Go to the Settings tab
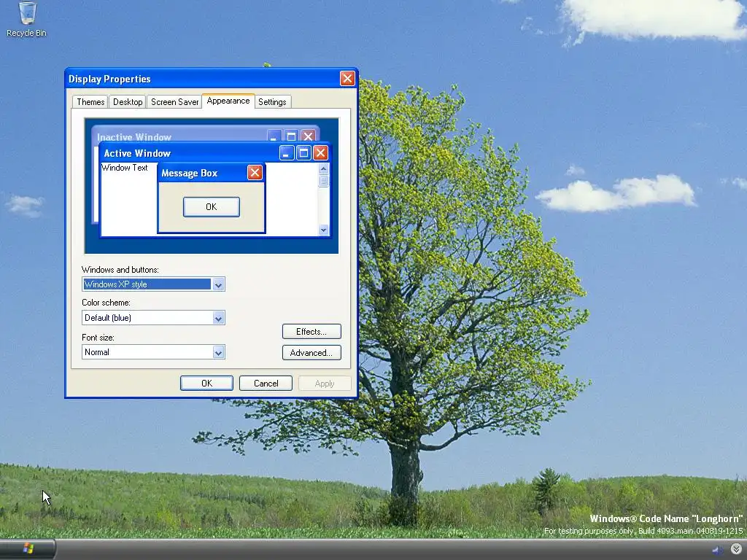Viewport: 747px width, 560px height. pos(272,102)
